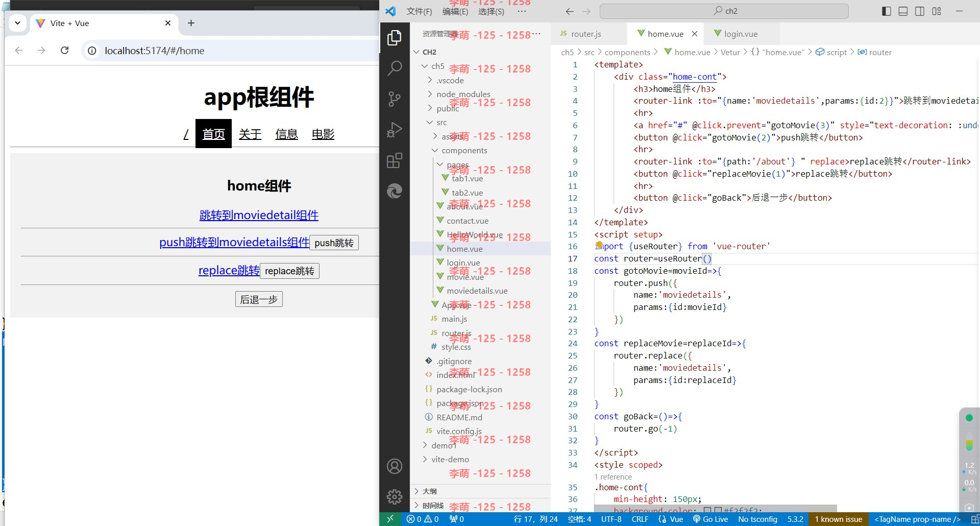
Task: Toggle the secondary side bar
Action: click(x=920, y=11)
